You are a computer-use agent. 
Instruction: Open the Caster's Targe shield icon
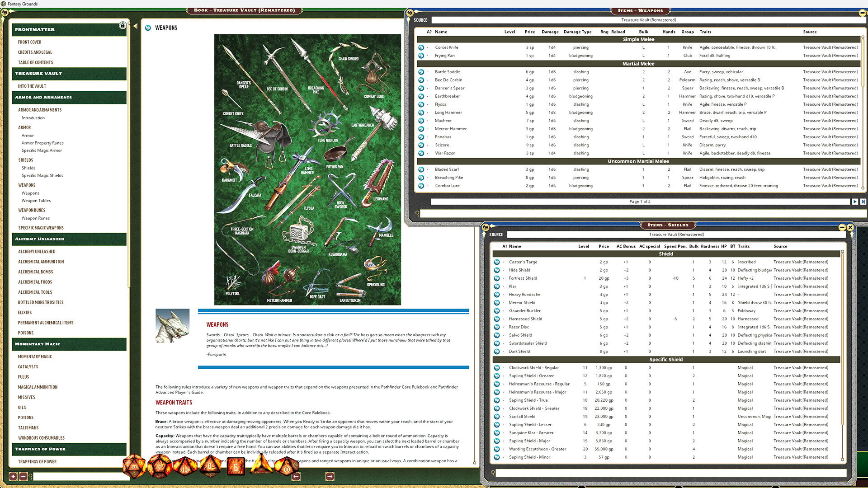pyautogui.click(x=497, y=262)
